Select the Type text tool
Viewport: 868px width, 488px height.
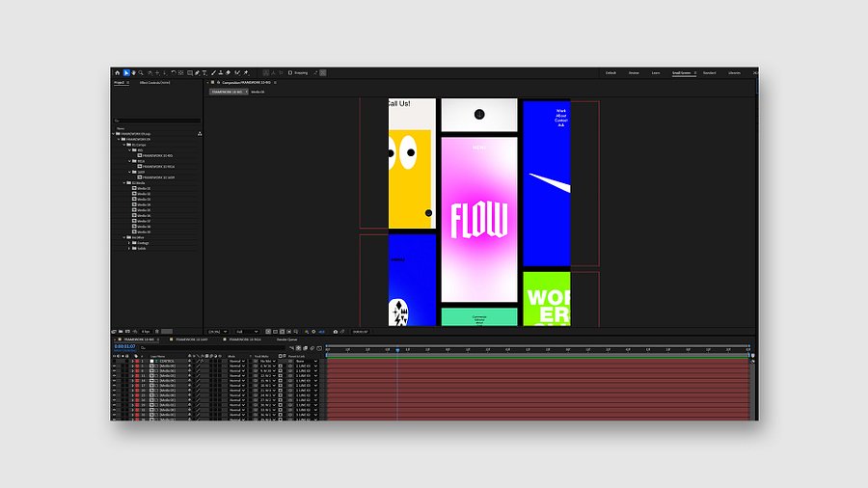(x=204, y=72)
